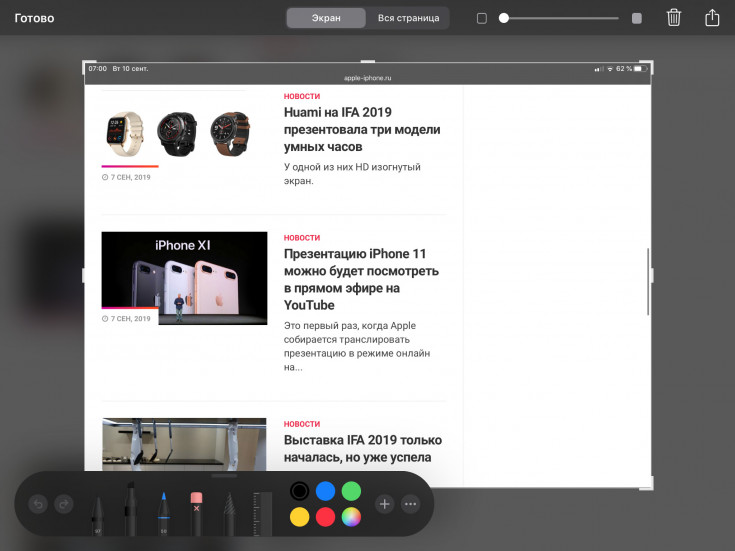735x551 pixels.
Task: Select the lasso selection tool
Action: click(x=229, y=513)
